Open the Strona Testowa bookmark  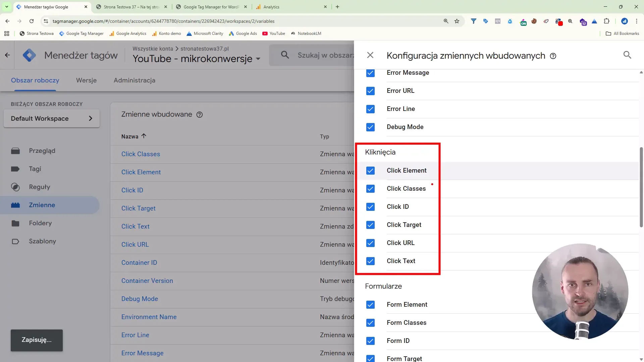pyautogui.click(x=37, y=34)
